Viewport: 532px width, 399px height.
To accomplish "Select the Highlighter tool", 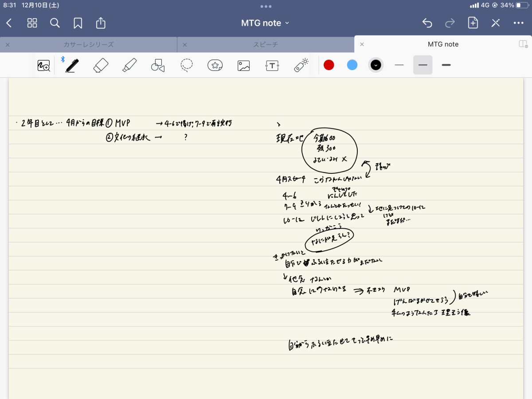I will coord(129,66).
